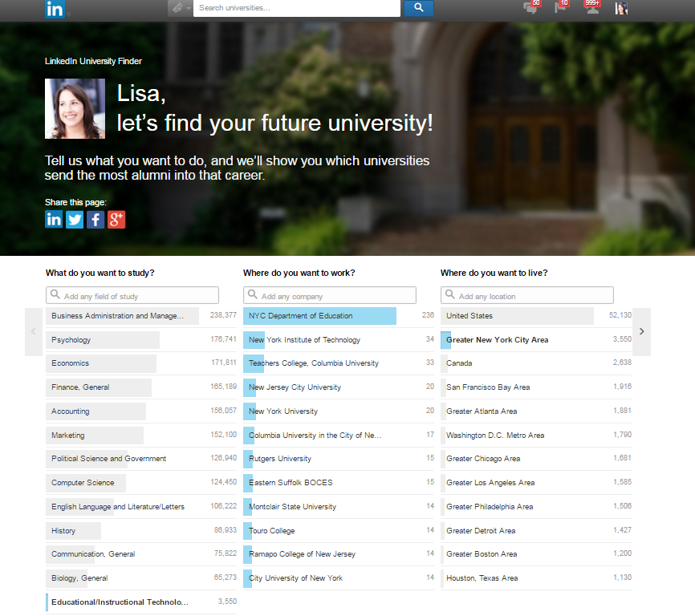
Task: Select Canada location
Action: [536, 363]
